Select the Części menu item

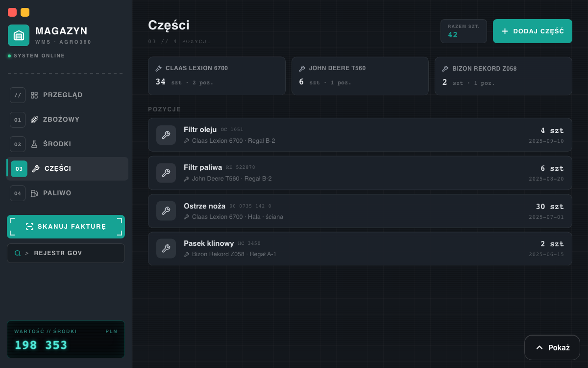[x=67, y=169]
